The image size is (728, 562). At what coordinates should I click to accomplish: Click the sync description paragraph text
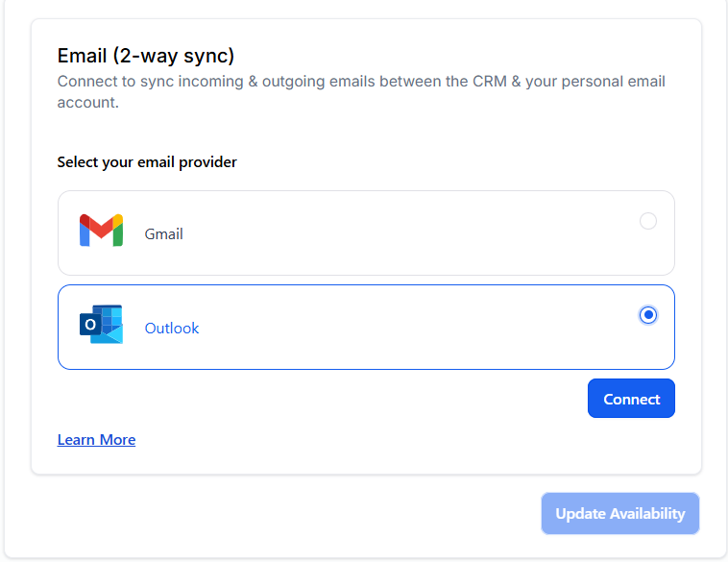point(360,82)
